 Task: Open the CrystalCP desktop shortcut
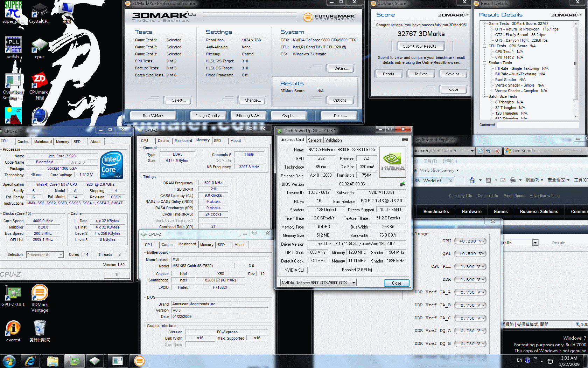(40, 13)
